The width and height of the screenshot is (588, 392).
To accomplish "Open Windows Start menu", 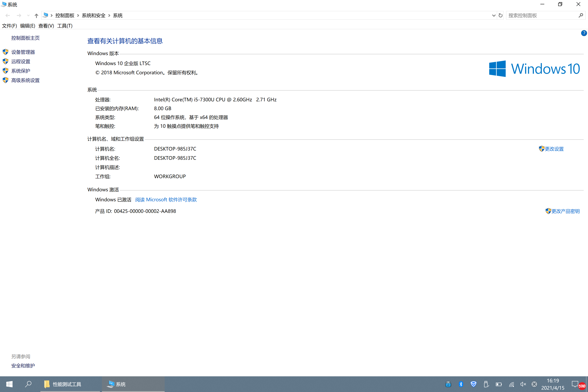I will [9, 384].
